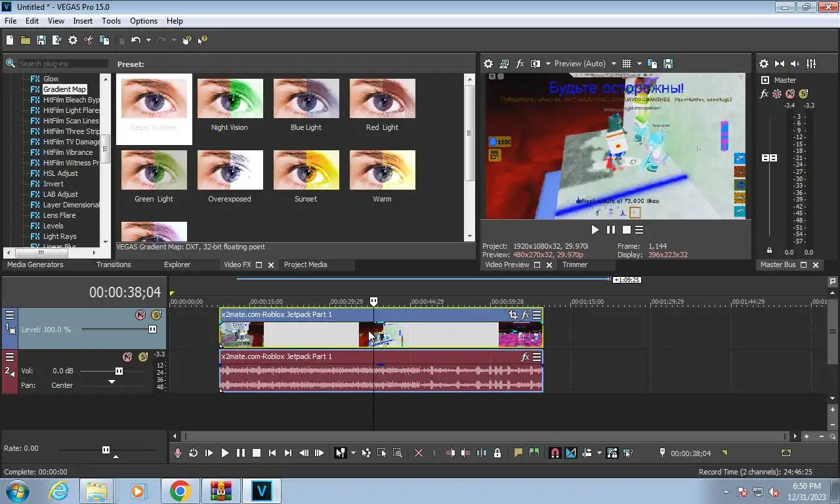This screenshot has width=840, height=504.
Task: Insert a marker with the marker icon
Action: click(518, 453)
